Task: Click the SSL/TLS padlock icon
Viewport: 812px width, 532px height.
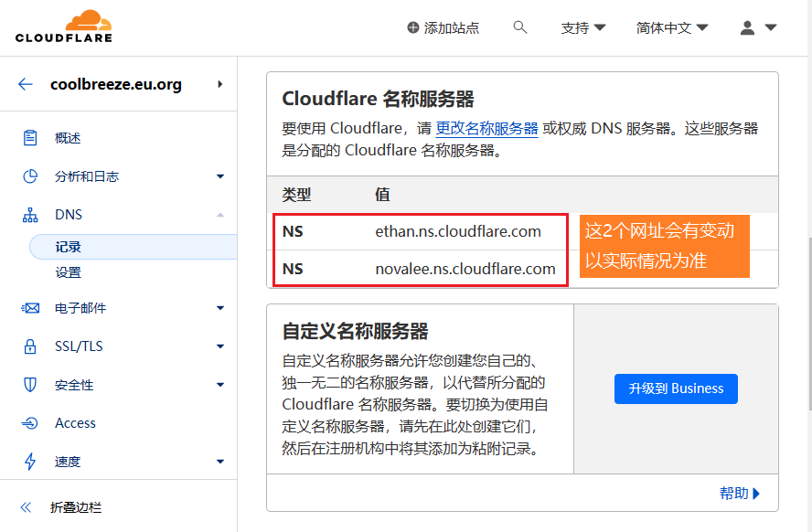Action: point(30,346)
